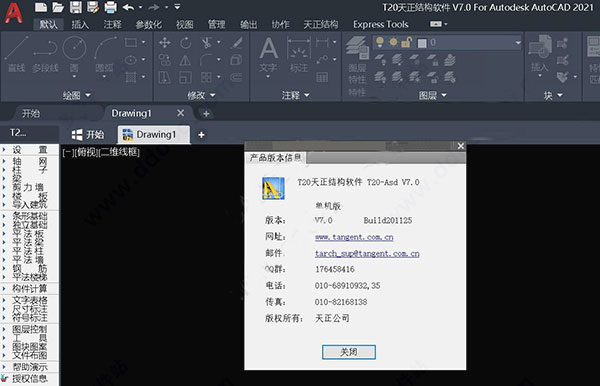Select the Mirror tool in 修改 panel
Viewport: 600px width, 386px height.
(x=186, y=60)
